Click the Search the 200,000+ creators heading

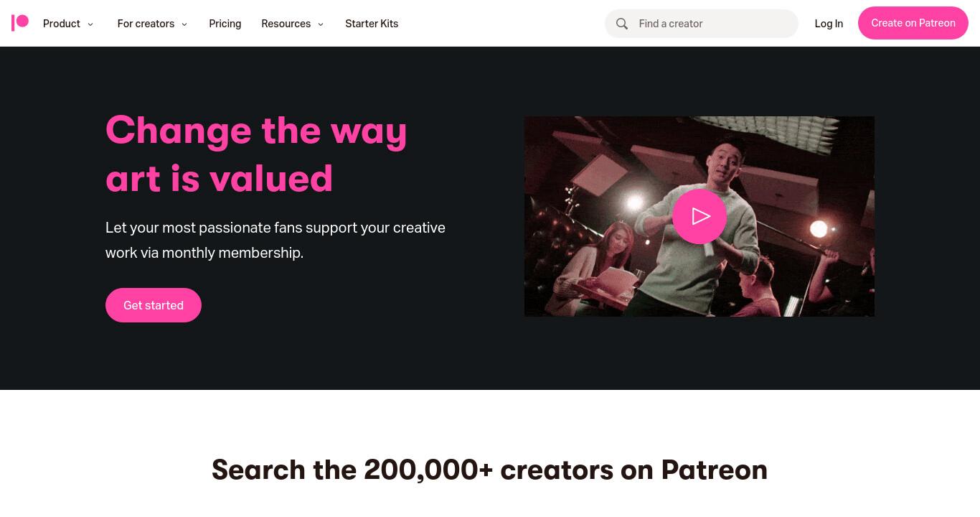490,470
